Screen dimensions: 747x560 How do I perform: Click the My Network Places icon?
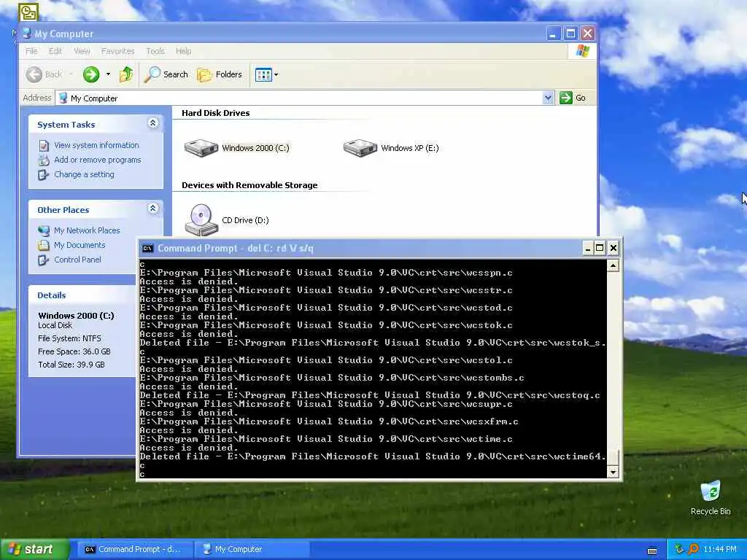point(44,230)
